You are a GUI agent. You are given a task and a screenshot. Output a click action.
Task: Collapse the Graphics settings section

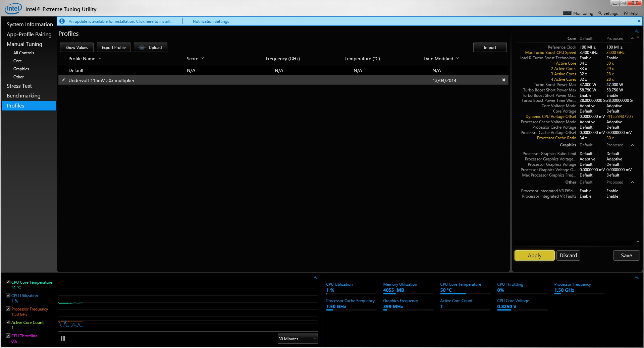tap(632, 145)
